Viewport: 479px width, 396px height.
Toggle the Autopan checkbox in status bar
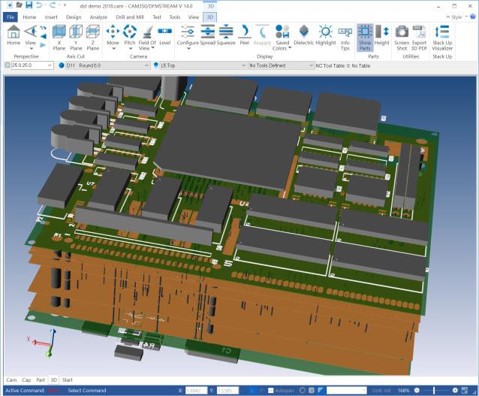point(271,390)
